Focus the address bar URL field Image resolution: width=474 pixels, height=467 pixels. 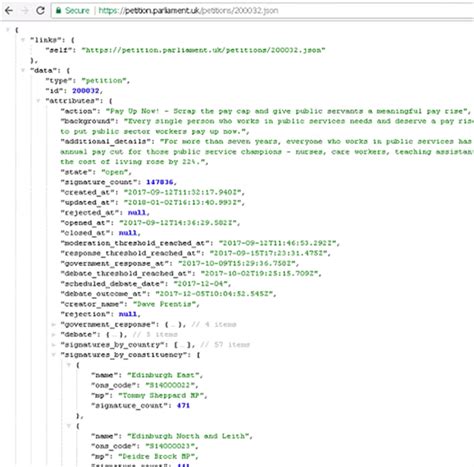[x=263, y=11]
